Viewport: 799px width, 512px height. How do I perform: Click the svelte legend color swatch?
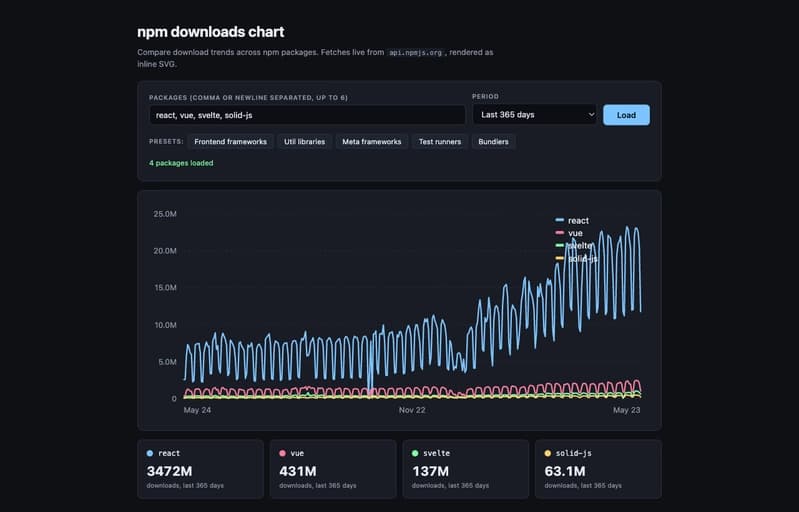point(560,246)
